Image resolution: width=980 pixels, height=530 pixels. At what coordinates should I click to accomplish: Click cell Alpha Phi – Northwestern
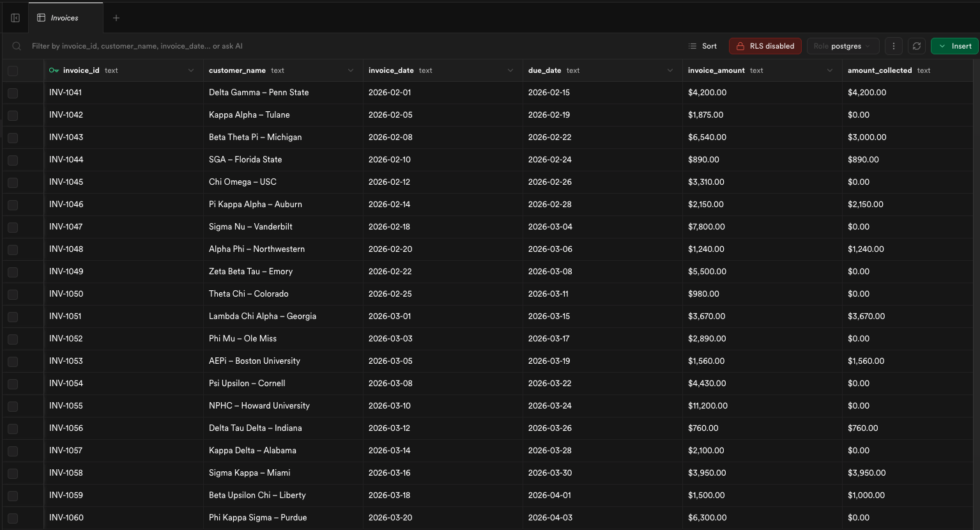click(x=283, y=249)
